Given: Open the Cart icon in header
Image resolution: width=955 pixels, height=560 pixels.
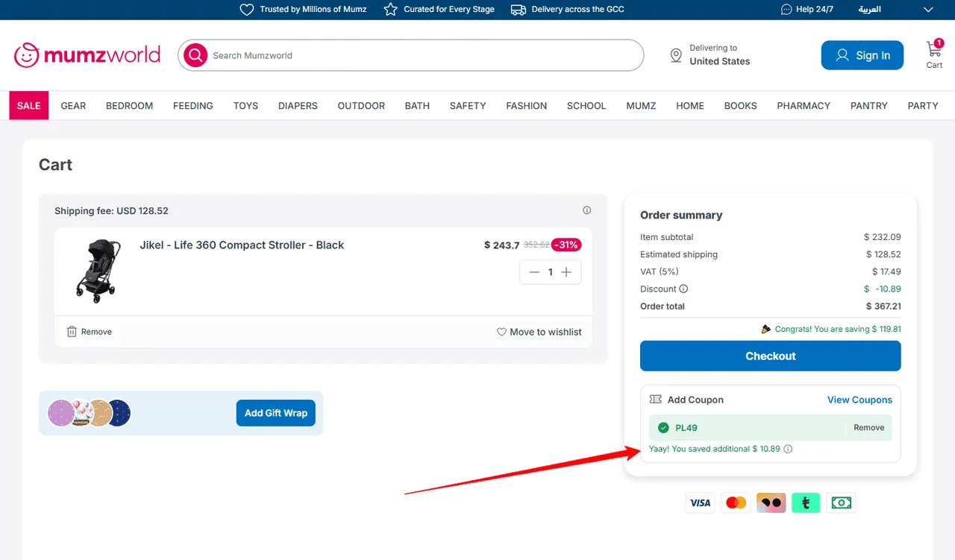Looking at the screenshot, I should [934, 54].
